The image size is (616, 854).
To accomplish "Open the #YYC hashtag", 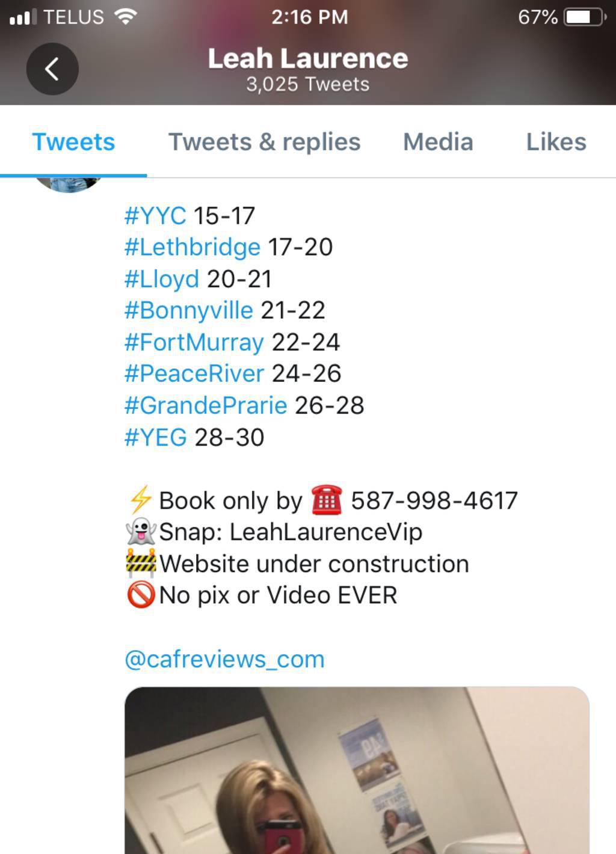I will click(x=155, y=215).
